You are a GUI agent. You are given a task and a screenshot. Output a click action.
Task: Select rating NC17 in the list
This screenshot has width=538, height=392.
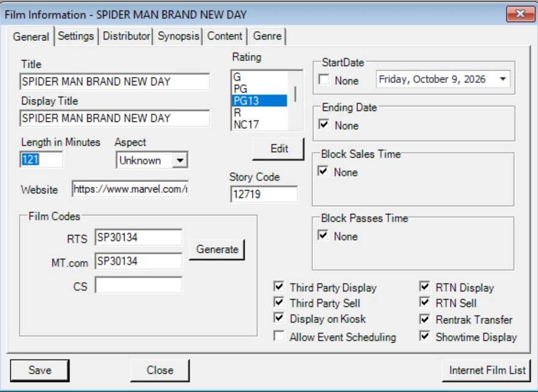pyautogui.click(x=259, y=125)
